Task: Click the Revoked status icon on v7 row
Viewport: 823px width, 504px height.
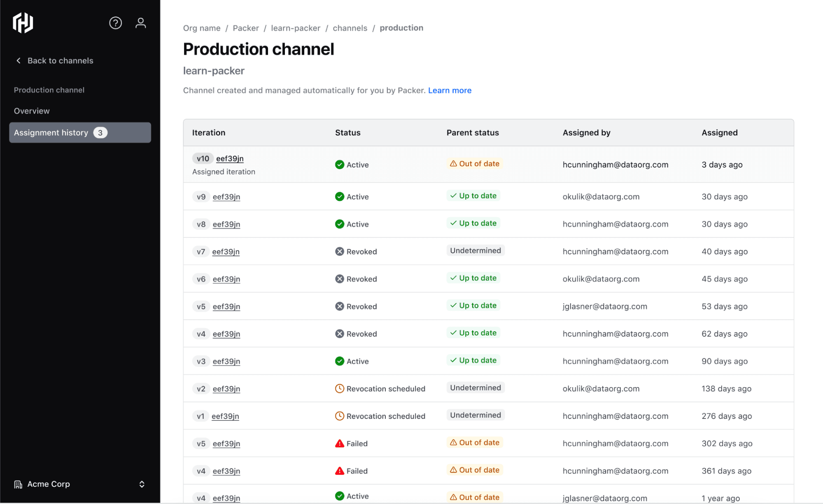Action: (339, 251)
